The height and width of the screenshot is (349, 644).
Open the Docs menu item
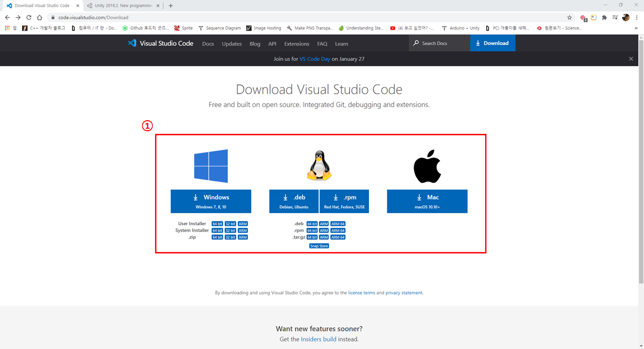pos(208,44)
